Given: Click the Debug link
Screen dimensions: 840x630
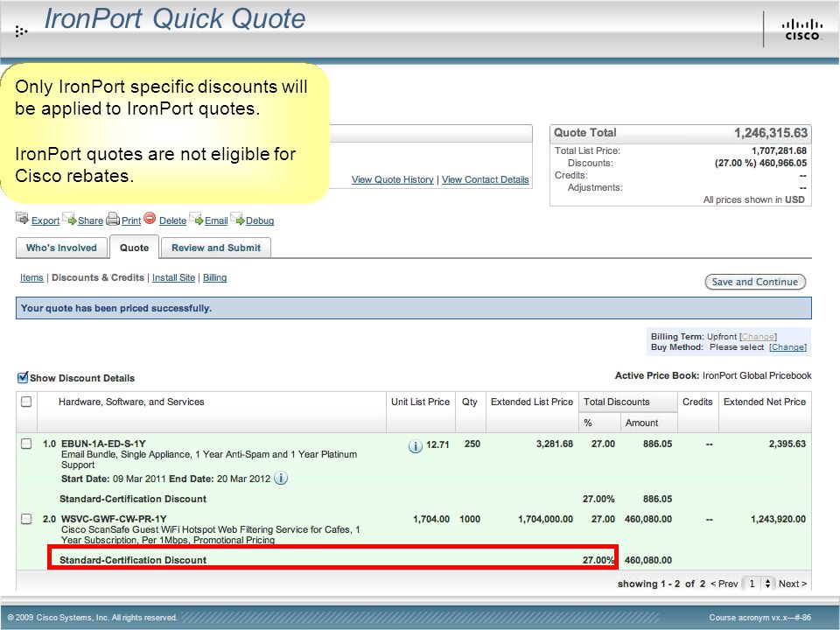Looking at the screenshot, I should (260, 220).
